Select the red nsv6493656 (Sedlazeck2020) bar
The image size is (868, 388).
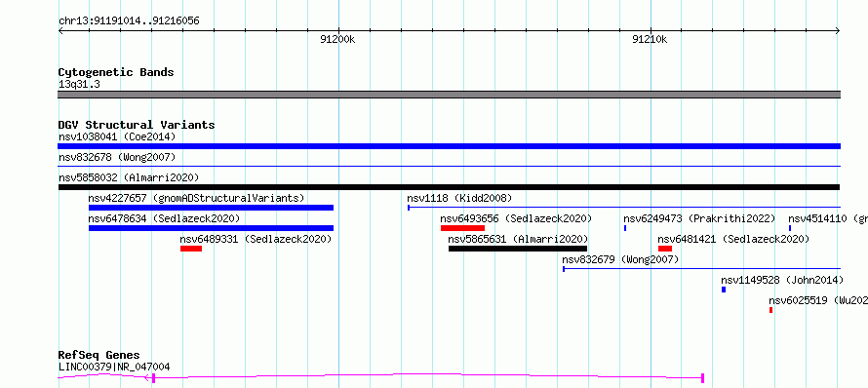click(463, 228)
